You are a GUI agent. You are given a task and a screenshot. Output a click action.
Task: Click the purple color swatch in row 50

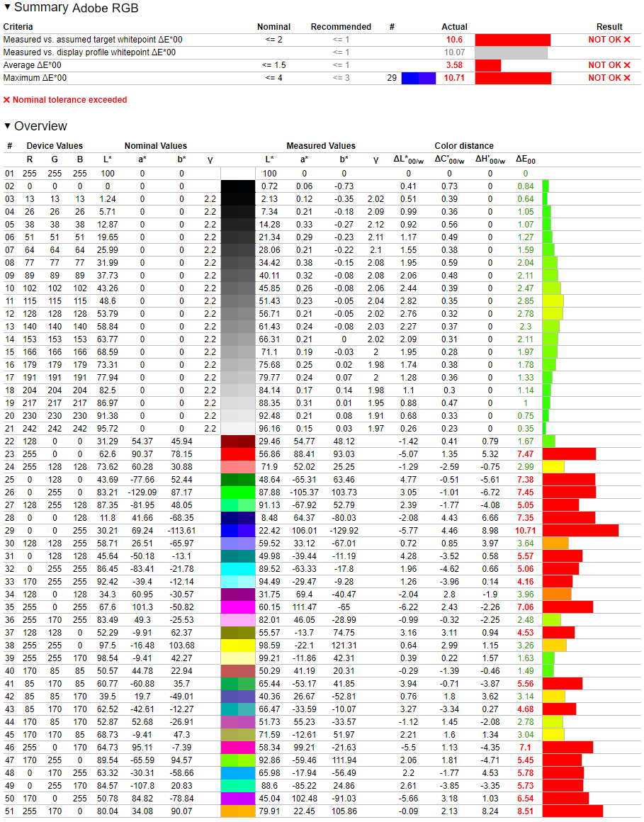pos(238,799)
